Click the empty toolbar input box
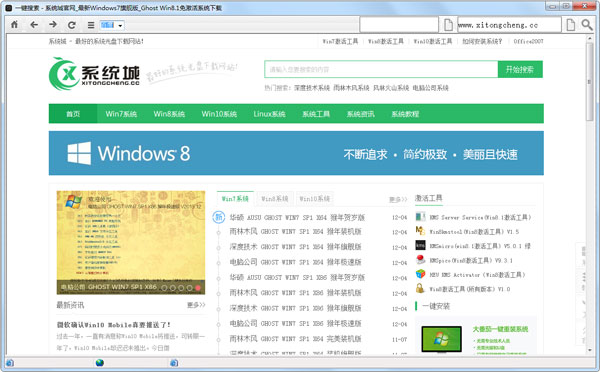The image size is (600, 372). pyautogui.click(x=399, y=25)
